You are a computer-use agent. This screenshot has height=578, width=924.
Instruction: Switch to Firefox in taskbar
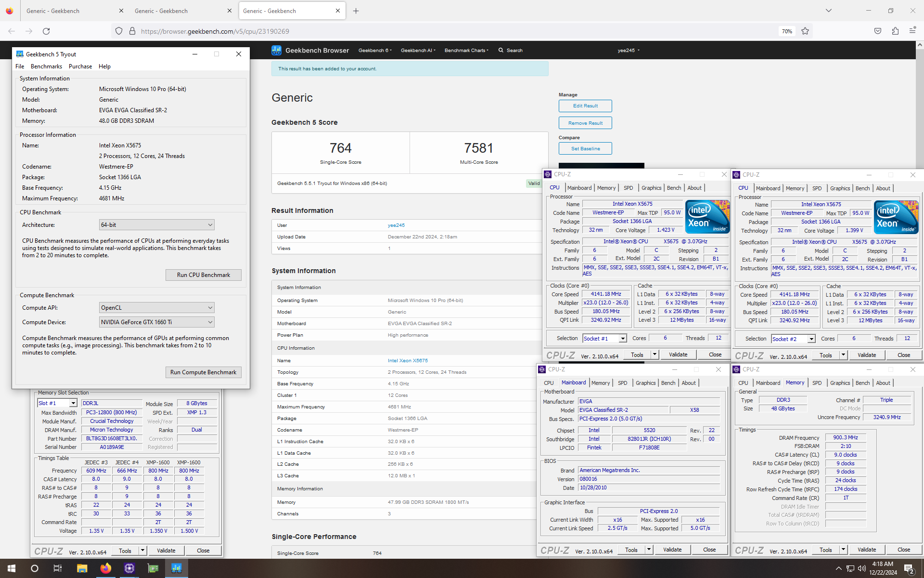[x=105, y=568]
